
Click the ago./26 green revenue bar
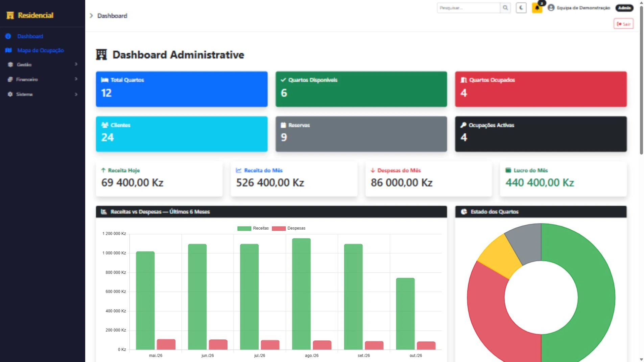[301, 294]
